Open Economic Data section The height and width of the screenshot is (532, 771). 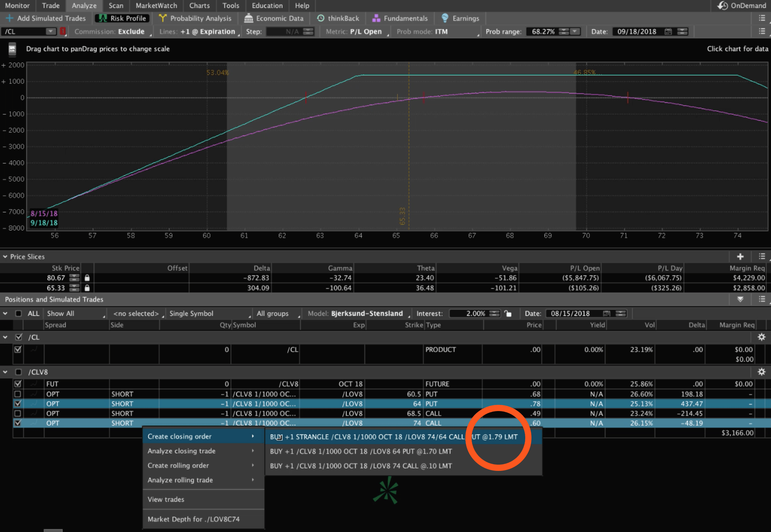[274, 18]
